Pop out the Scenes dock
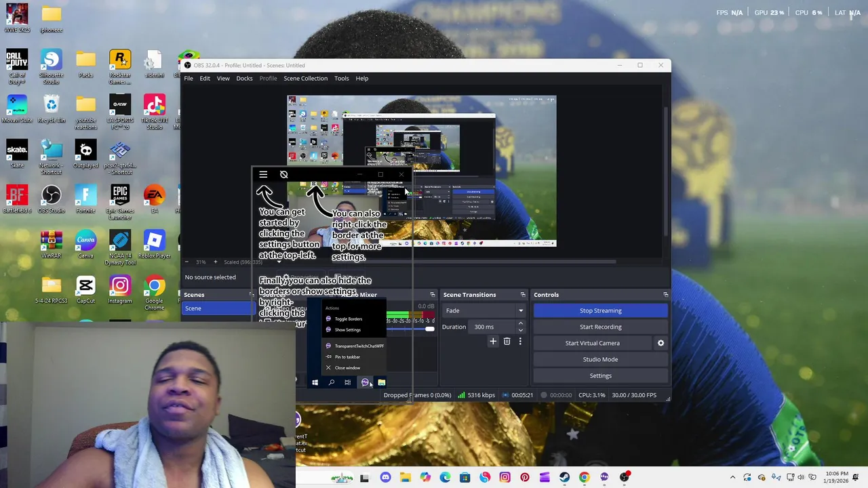Screen dimensions: 868x488 pos(251,295)
